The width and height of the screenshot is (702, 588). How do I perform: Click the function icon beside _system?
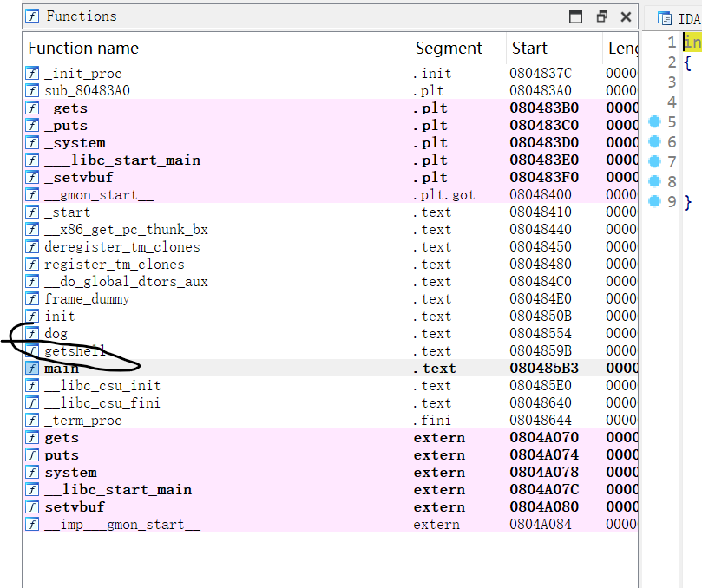click(x=33, y=143)
